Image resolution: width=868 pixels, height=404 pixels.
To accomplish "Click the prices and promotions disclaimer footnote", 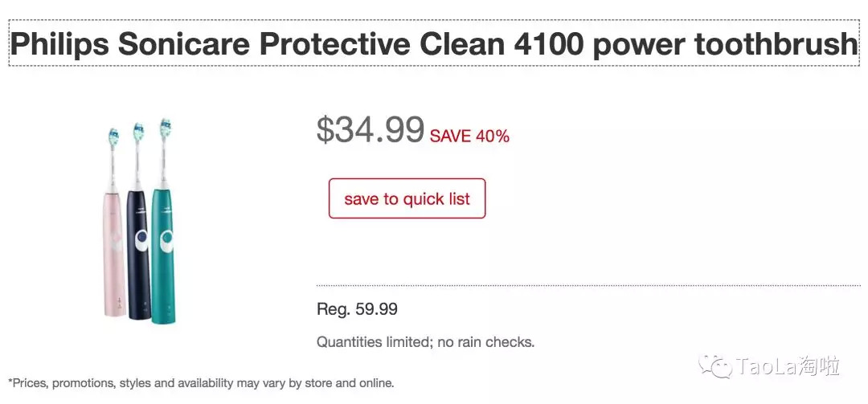I will tap(201, 383).
